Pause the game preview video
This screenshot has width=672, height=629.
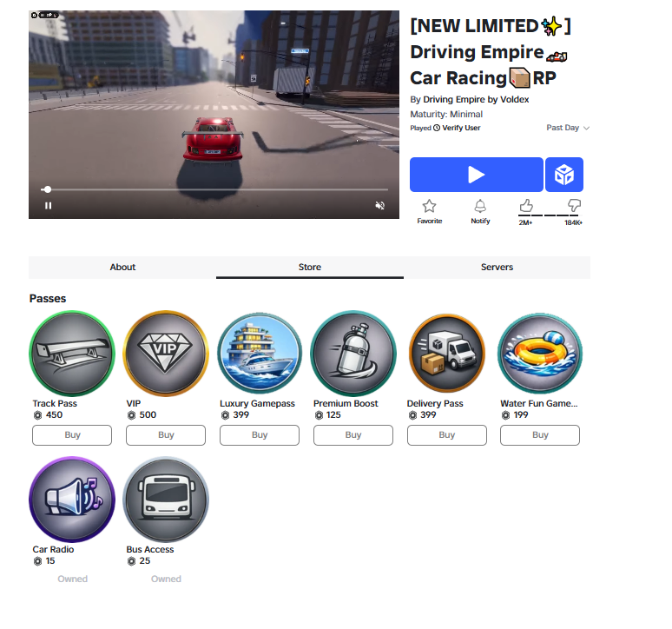point(48,206)
